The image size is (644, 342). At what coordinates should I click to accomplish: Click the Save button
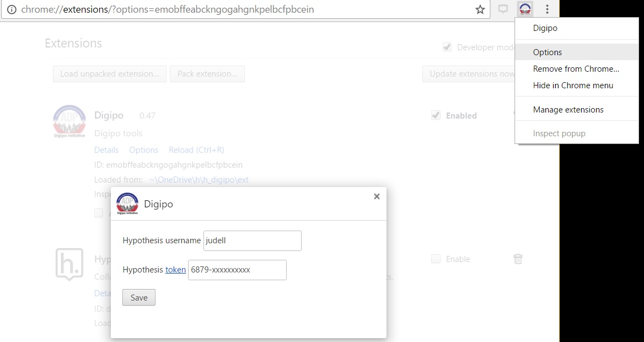[x=139, y=298]
